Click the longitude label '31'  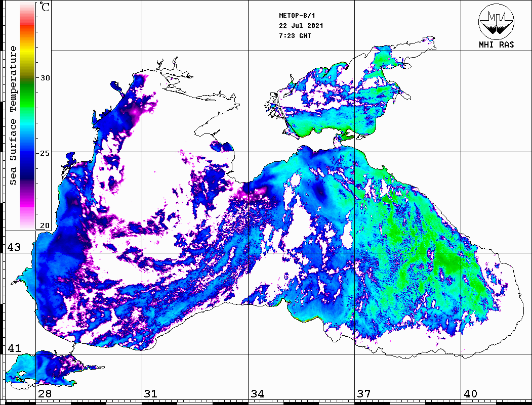coord(151,393)
